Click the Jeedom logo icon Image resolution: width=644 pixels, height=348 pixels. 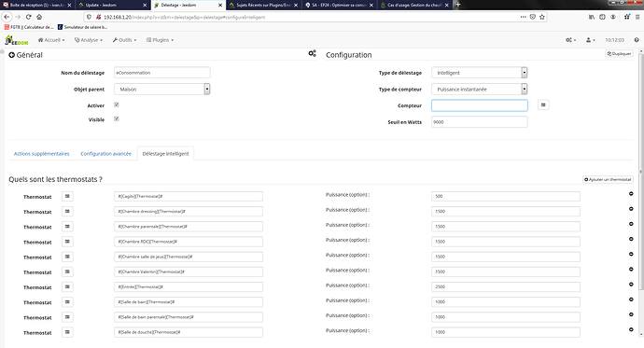17,40
